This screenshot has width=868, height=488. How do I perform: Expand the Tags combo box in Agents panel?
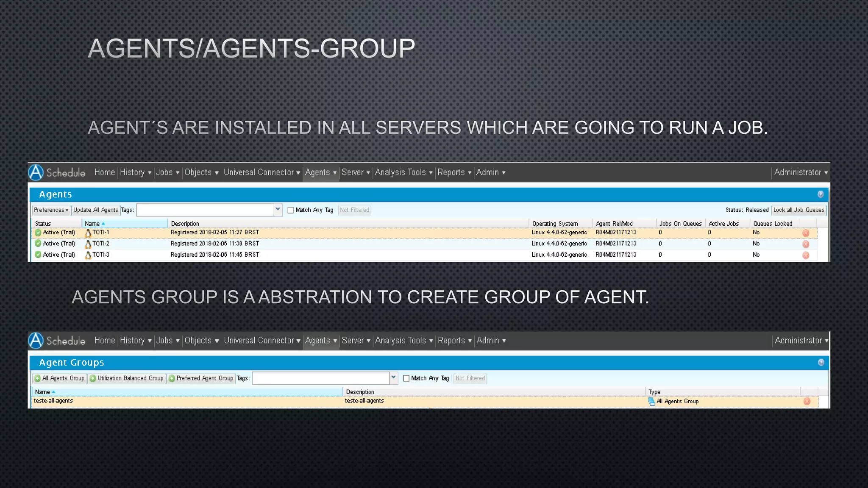click(x=278, y=210)
